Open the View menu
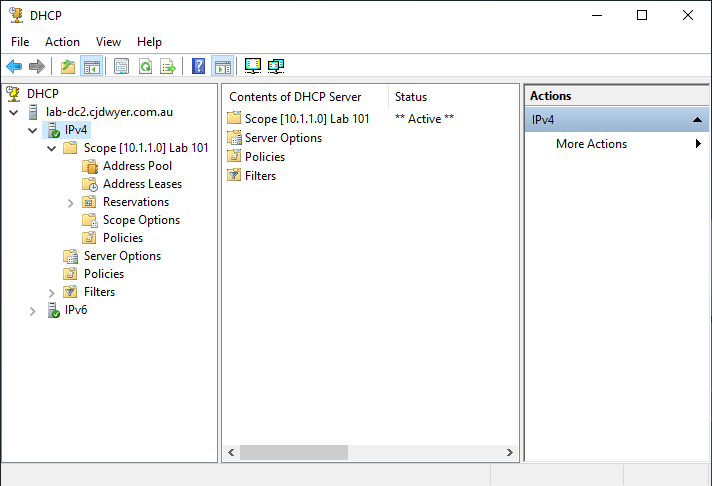Image resolution: width=712 pixels, height=486 pixels. 108,42
